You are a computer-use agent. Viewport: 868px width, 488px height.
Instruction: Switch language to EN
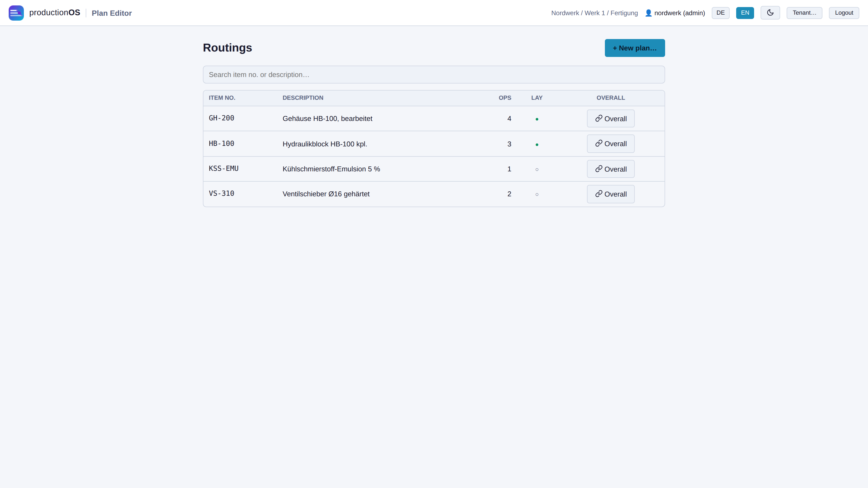coord(745,13)
